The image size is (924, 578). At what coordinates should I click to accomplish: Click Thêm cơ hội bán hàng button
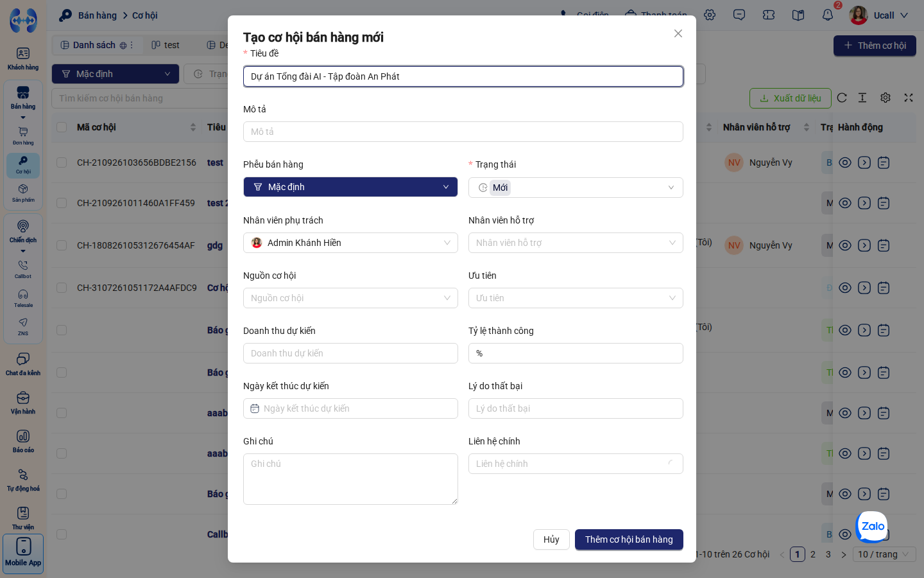[629, 539]
